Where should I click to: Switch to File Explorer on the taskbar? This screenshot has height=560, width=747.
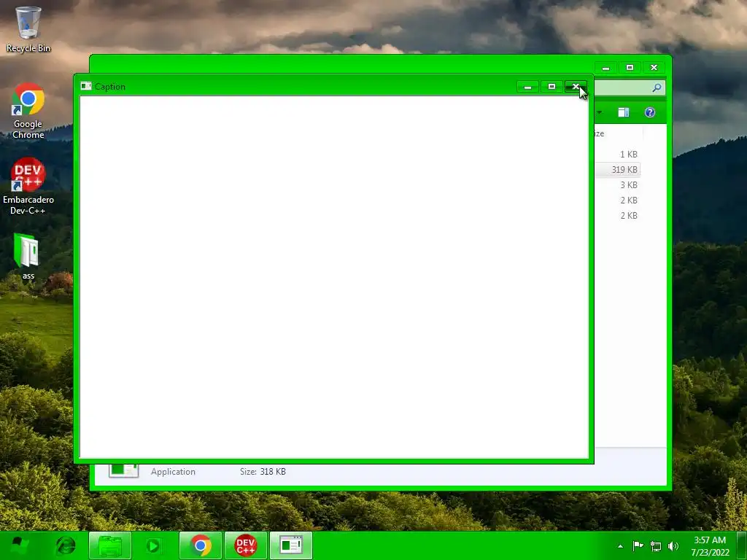coord(110,545)
